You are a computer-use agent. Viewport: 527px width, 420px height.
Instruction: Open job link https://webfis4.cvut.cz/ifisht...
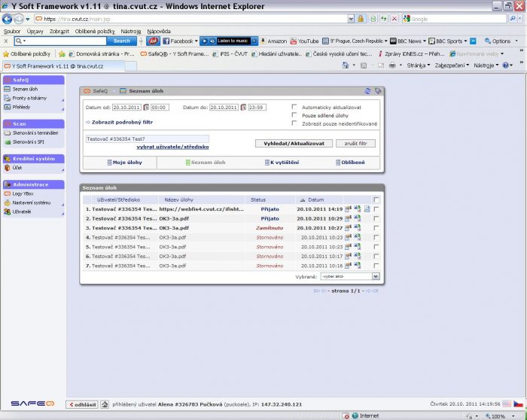201,209
